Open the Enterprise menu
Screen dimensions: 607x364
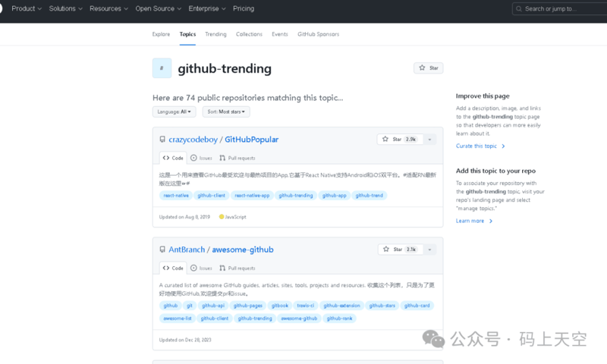click(206, 8)
